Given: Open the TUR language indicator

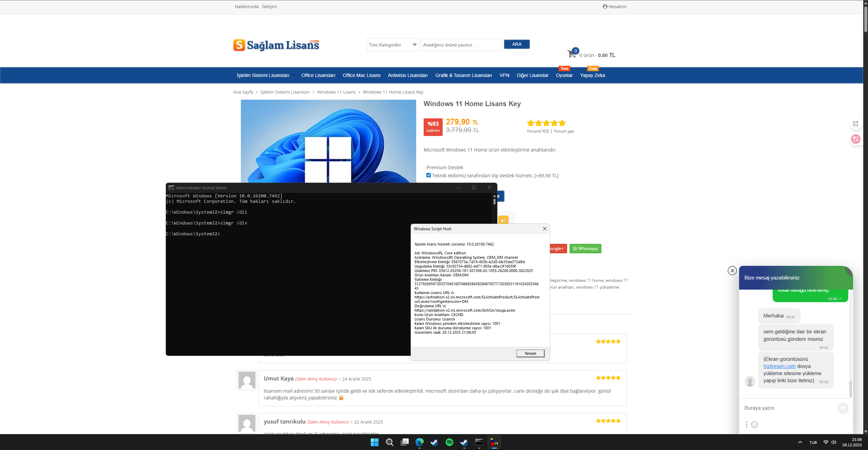Looking at the screenshot, I should click(x=813, y=443).
